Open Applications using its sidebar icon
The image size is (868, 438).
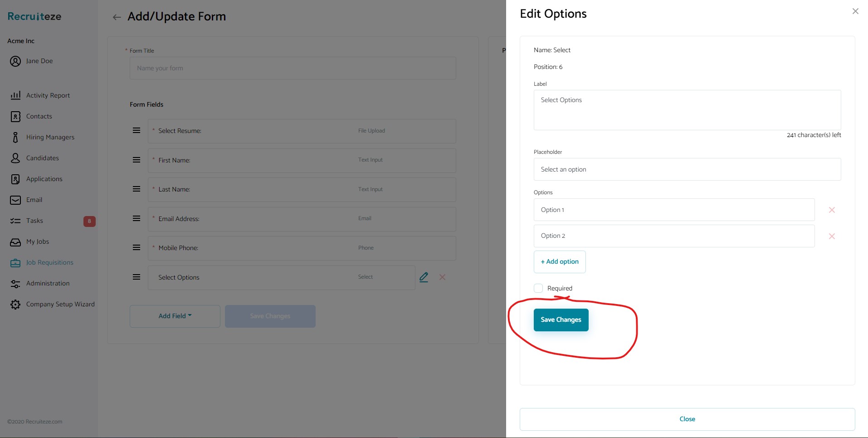pyautogui.click(x=16, y=179)
